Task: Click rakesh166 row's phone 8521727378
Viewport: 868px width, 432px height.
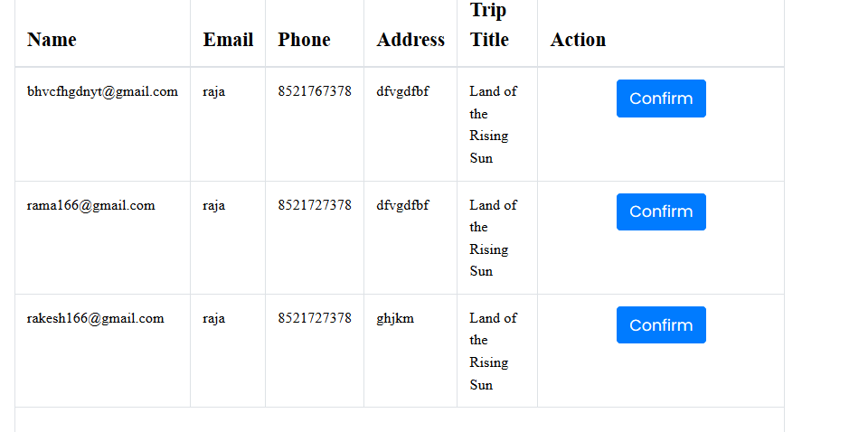Action: (315, 318)
